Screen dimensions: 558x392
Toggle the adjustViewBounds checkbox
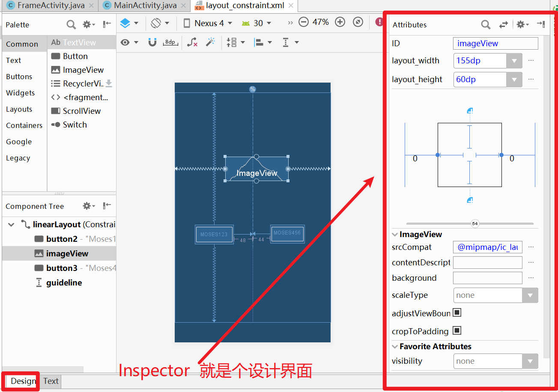457,312
